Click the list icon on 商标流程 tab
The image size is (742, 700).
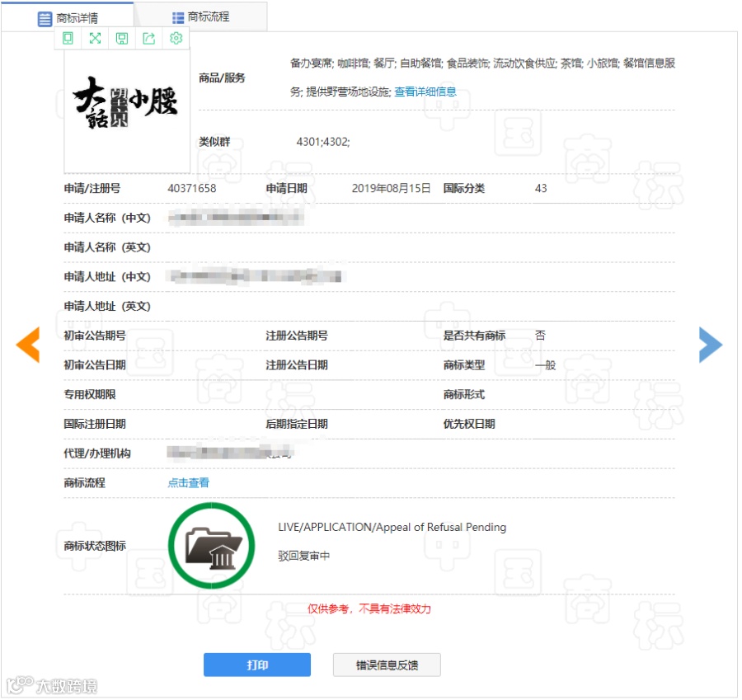point(178,18)
